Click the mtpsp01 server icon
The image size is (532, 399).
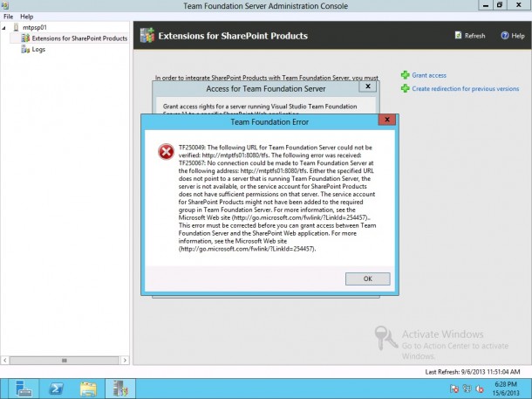click(x=16, y=27)
